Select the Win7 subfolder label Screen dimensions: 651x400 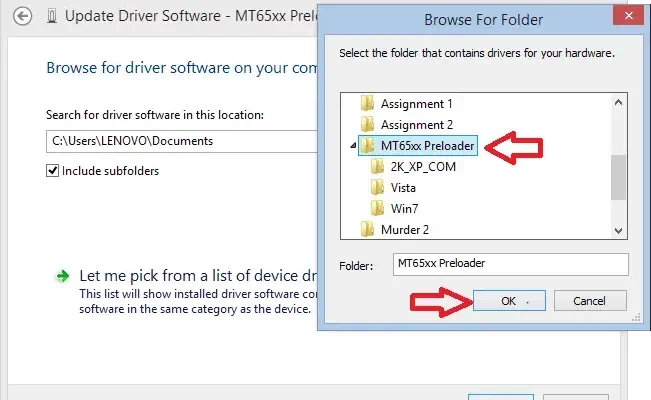click(x=404, y=208)
